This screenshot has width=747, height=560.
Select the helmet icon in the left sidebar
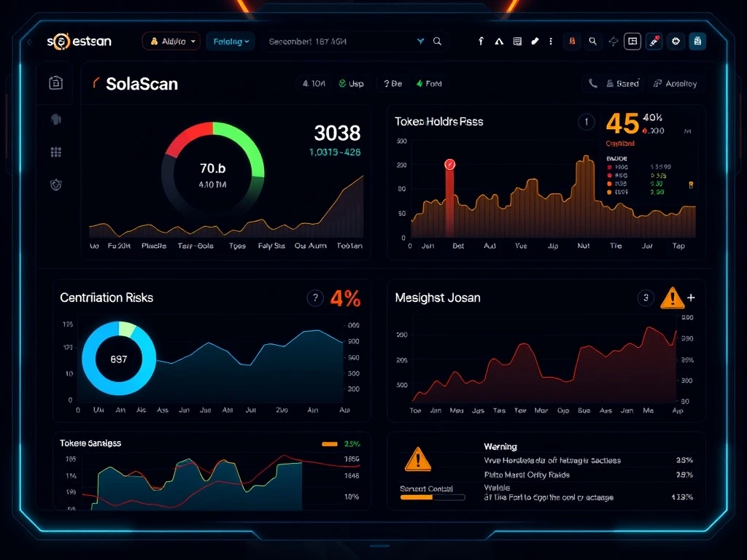(55, 119)
